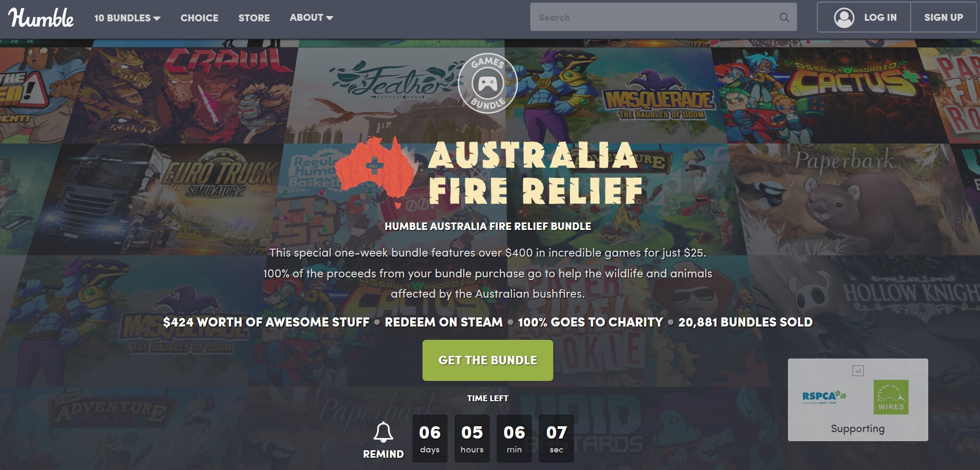The height and width of the screenshot is (470, 980).
Task: Click the RSPCA charity logo
Action: (x=824, y=397)
